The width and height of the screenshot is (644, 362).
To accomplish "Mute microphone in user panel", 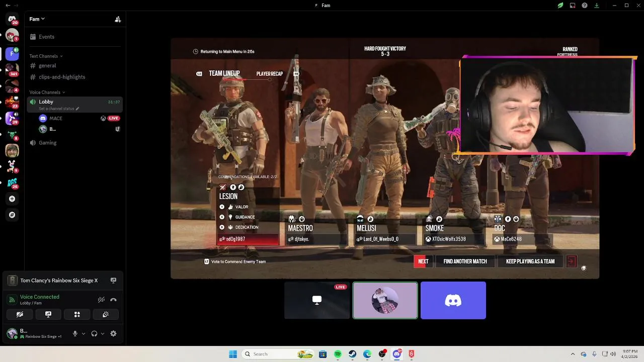I will 75,333.
